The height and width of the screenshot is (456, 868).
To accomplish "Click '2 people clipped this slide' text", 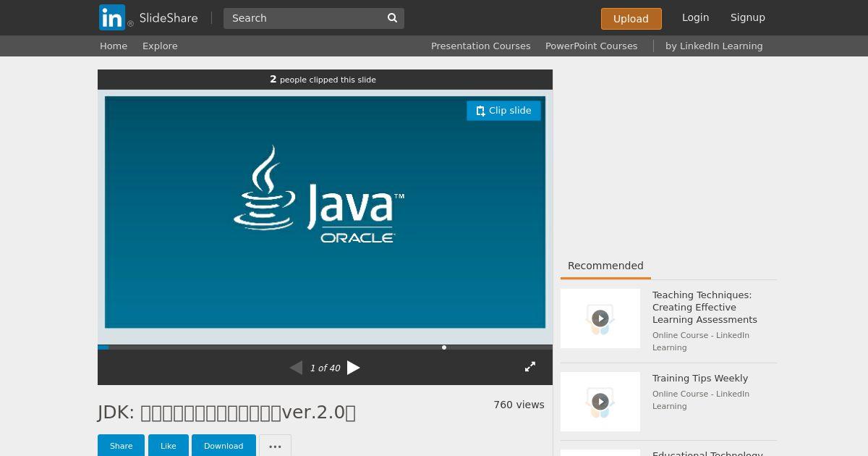I will (x=323, y=80).
